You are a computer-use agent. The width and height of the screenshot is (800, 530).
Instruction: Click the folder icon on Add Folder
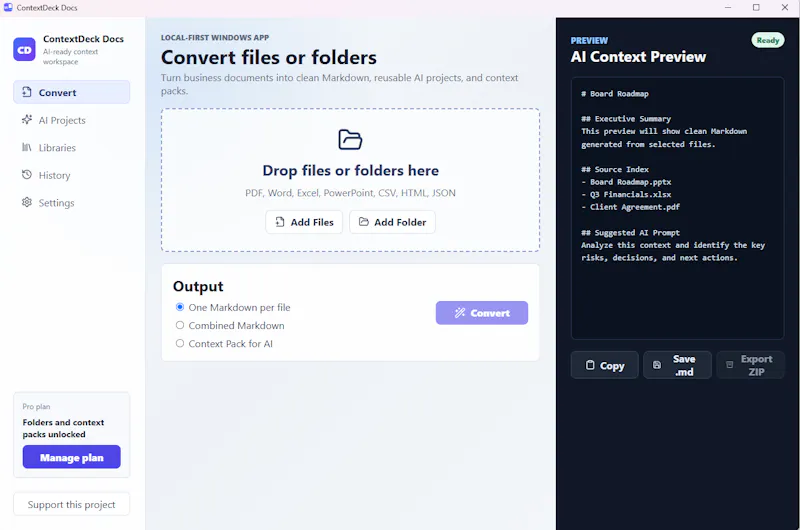click(363, 221)
